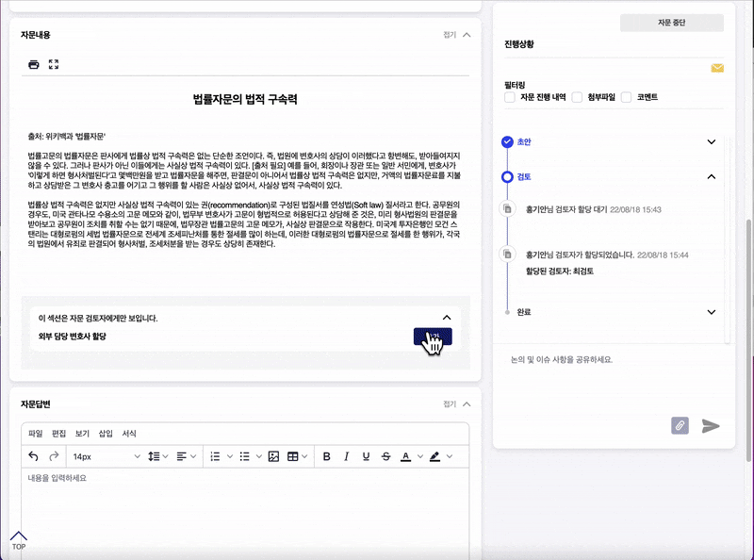Redo the last edit in editor
The height and width of the screenshot is (560, 754).
54,456
